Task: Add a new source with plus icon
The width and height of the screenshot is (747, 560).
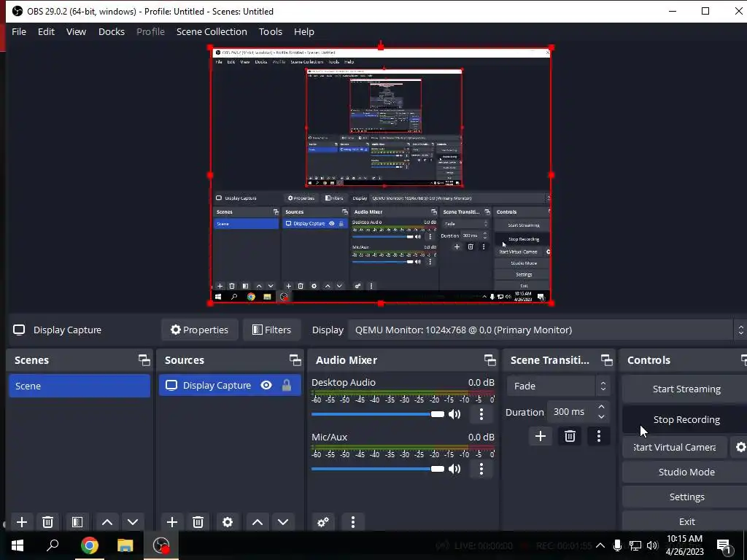Action: point(172,522)
